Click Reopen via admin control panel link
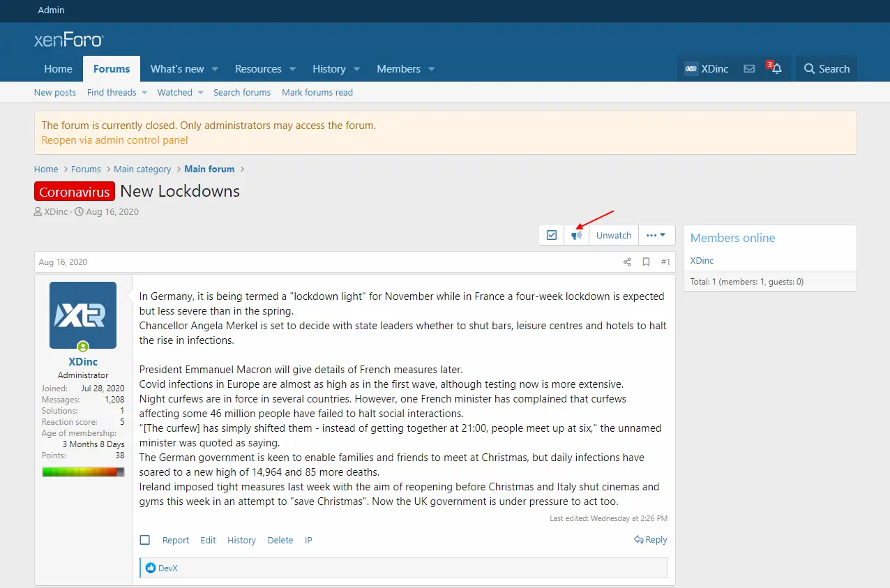 pyautogui.click(x=115, y=140)
